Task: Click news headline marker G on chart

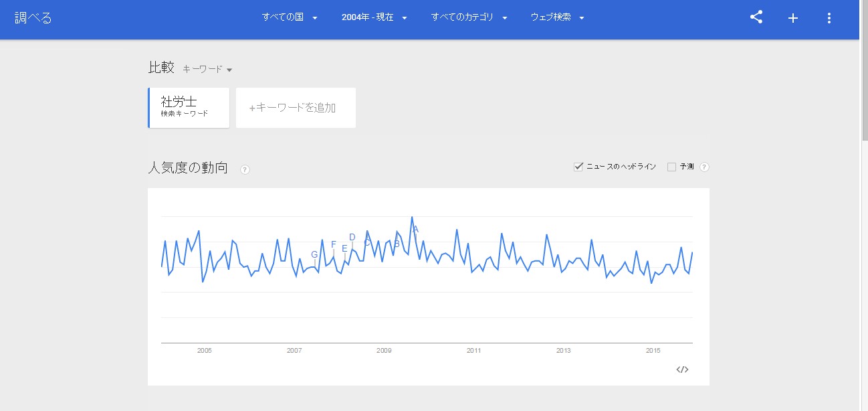Action: point(314,254)
